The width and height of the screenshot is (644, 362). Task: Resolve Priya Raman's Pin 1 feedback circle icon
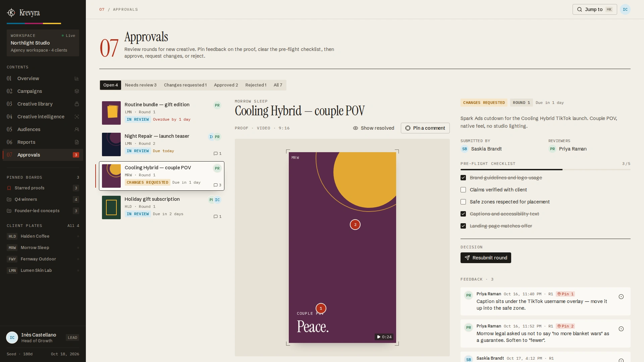(x=621, y=297)
